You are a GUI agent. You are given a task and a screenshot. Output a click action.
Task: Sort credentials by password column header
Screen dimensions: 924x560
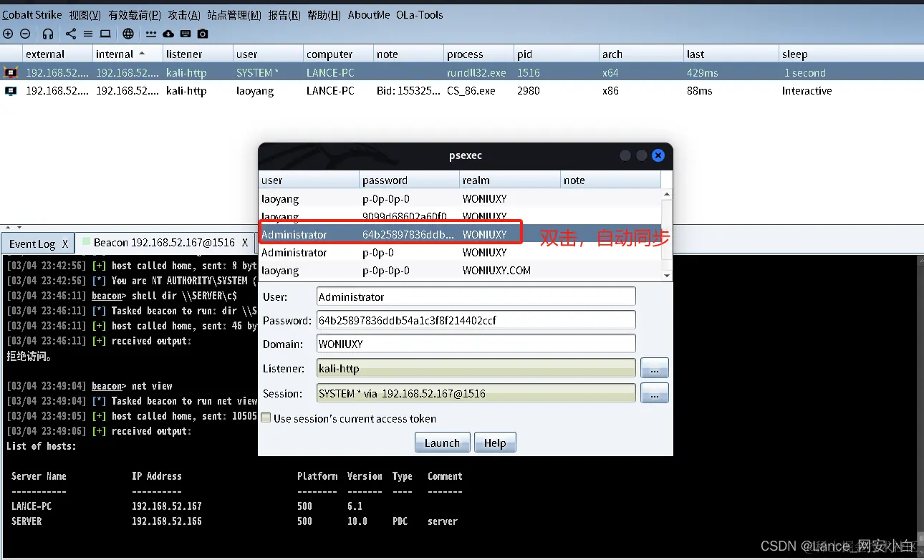tap(409, 180)
